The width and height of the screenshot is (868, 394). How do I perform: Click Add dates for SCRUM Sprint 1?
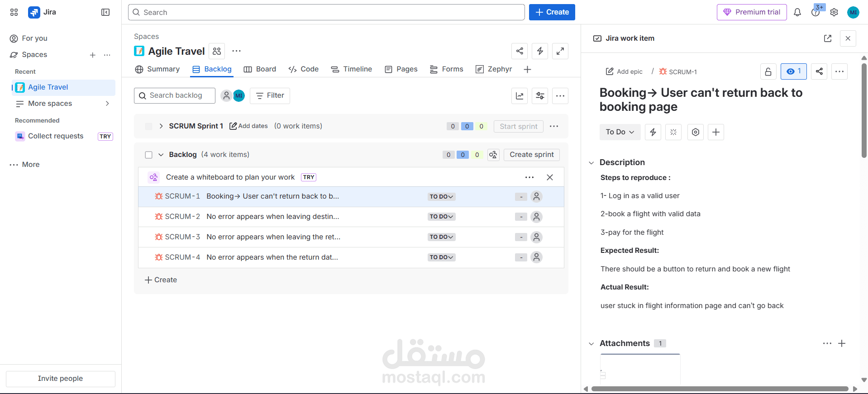(x=248, y=126)
